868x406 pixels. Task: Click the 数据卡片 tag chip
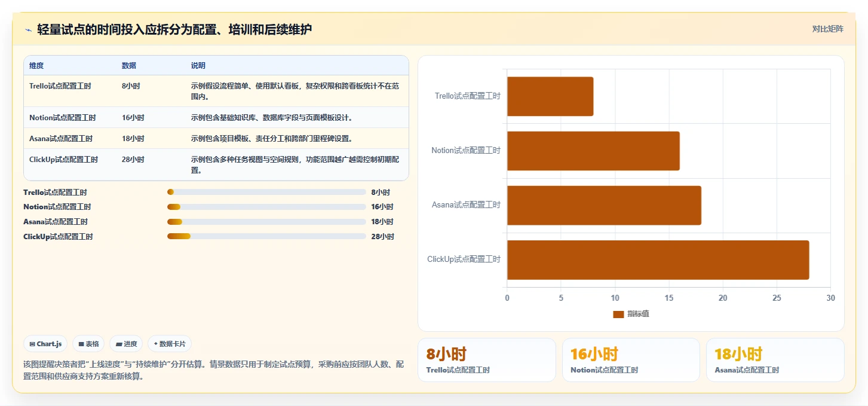[170, 344]
